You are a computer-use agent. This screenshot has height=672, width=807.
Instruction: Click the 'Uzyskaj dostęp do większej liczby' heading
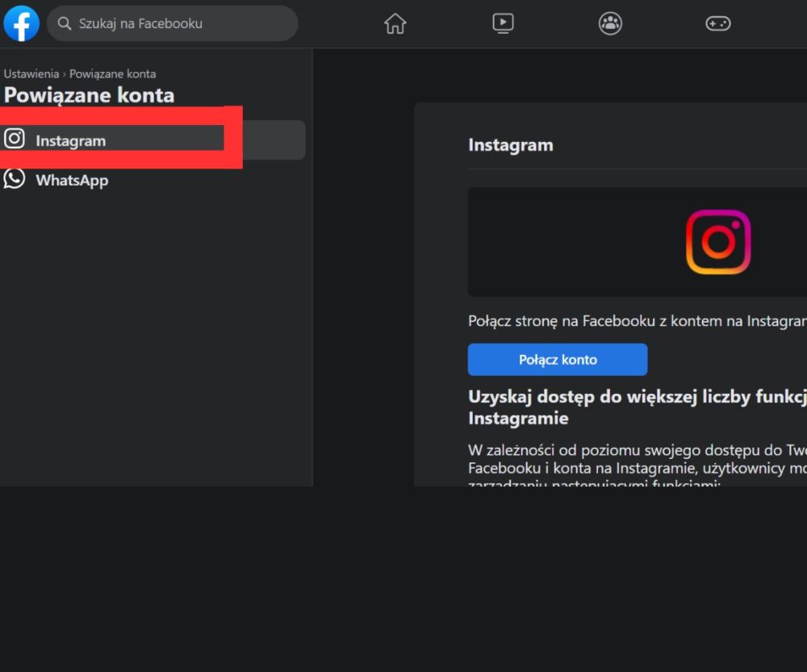[x=638, y=407]
